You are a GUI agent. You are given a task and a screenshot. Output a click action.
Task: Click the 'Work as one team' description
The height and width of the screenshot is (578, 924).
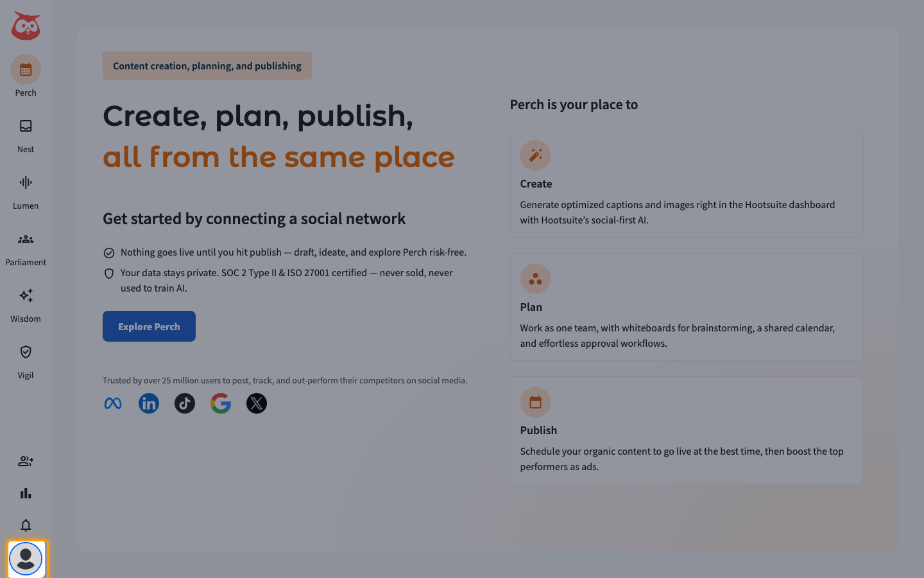coord(678,336)
